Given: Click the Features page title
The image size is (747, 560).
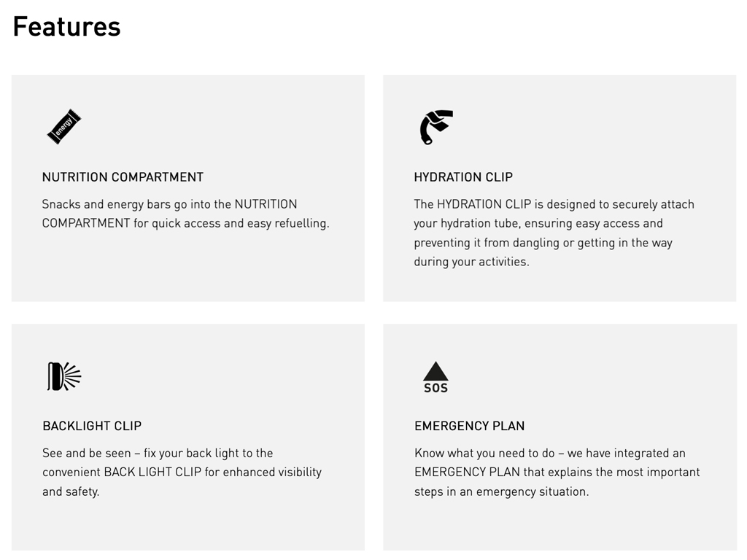Looking at the screenshot, I should point(66,27).
